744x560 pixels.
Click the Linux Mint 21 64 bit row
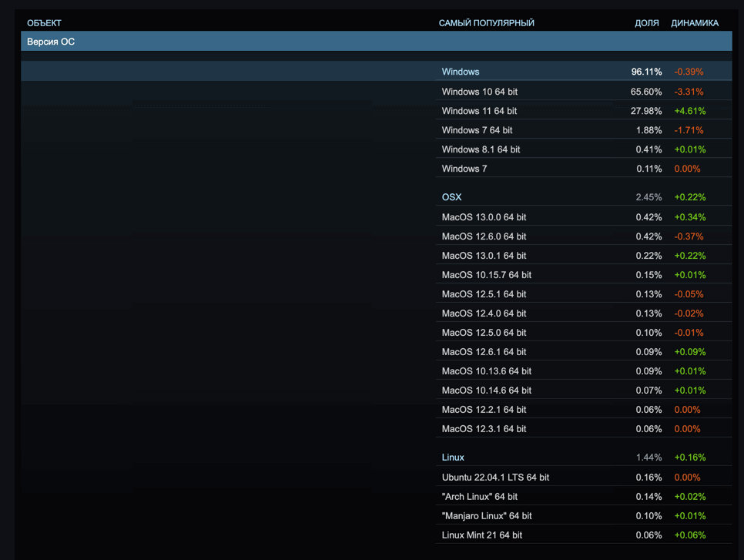click(584, 535)
